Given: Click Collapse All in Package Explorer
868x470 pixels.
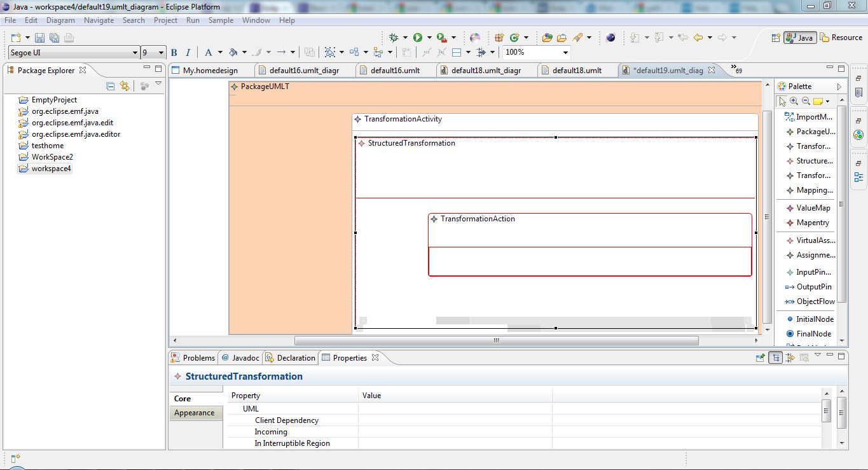Looking at the screenshot, I should (x=111, y=86).
